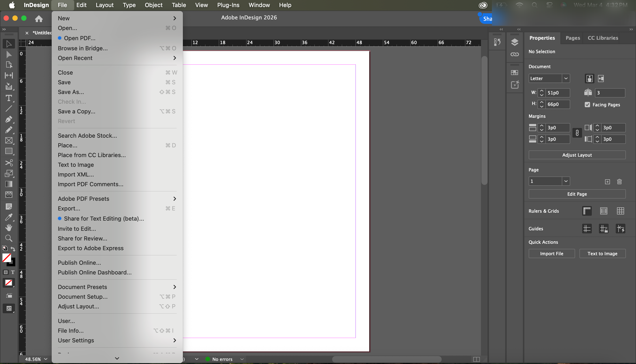The height and width of the screenshot is (364, 636).
Task: Select the Hand tool
Action: point(9,227)
